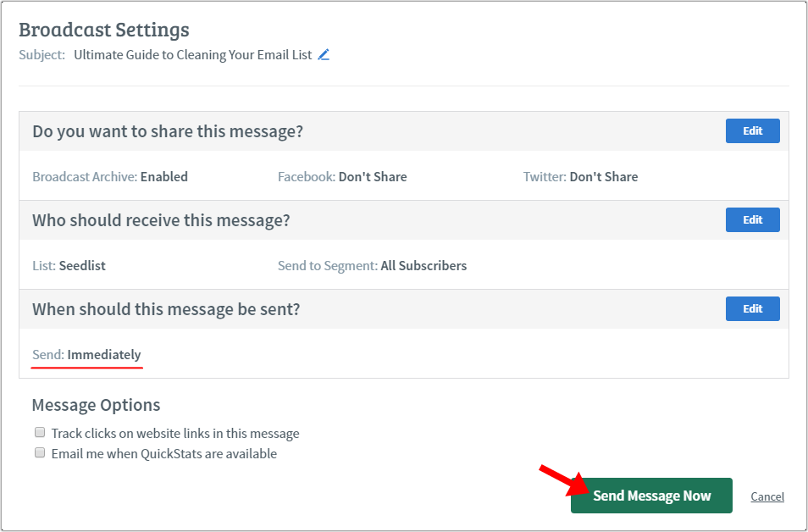Screen dimensions: 808x532
Task: Click Send to Segment All Subscribers
Action: tap(372, 265)
